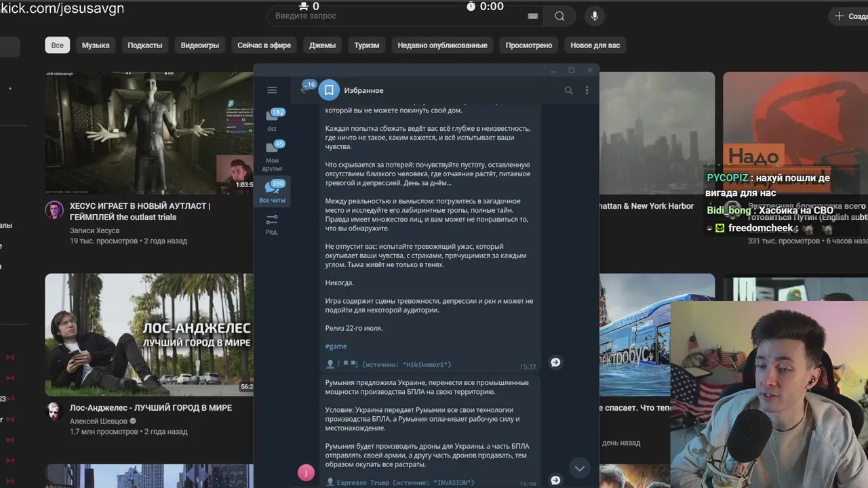Forward the Espresso Trump drone post
The image size is (868, 488).
point(555,481)
